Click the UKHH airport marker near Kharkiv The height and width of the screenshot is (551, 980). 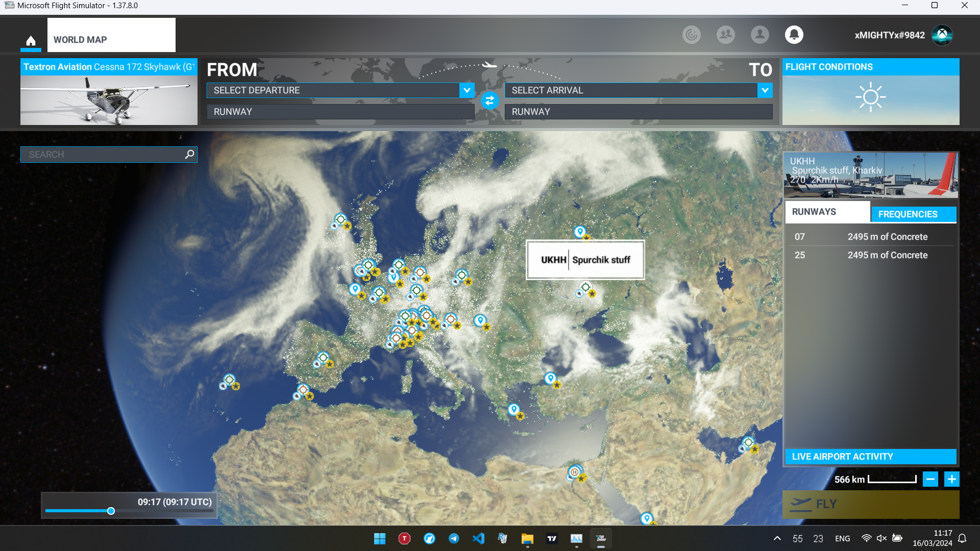pyautogui.click(x=586, y=287)
